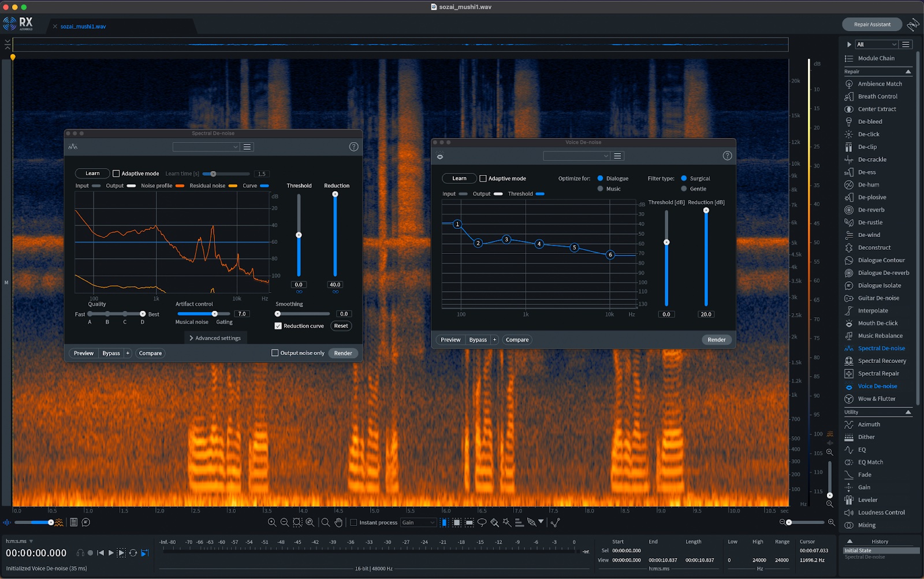924x579 pixels.
Task: Open the Guitar De-noise module
Action: (x=878, y=298)
